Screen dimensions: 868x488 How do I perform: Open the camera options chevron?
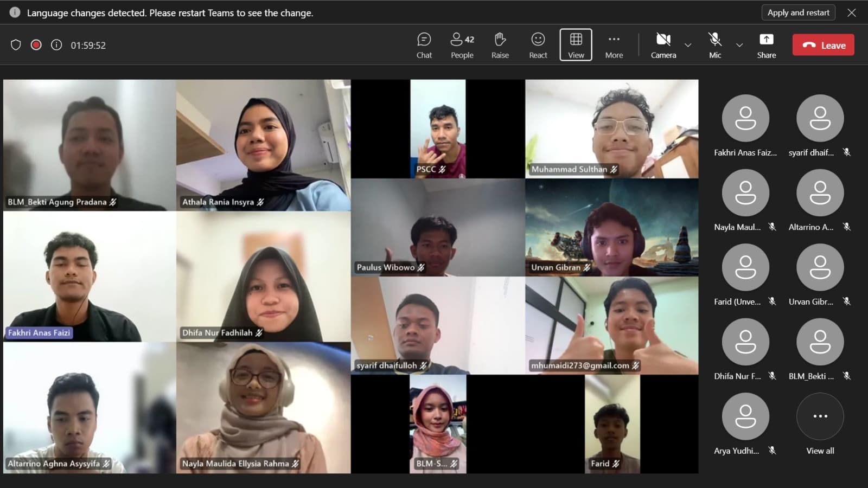coord(688,46)
